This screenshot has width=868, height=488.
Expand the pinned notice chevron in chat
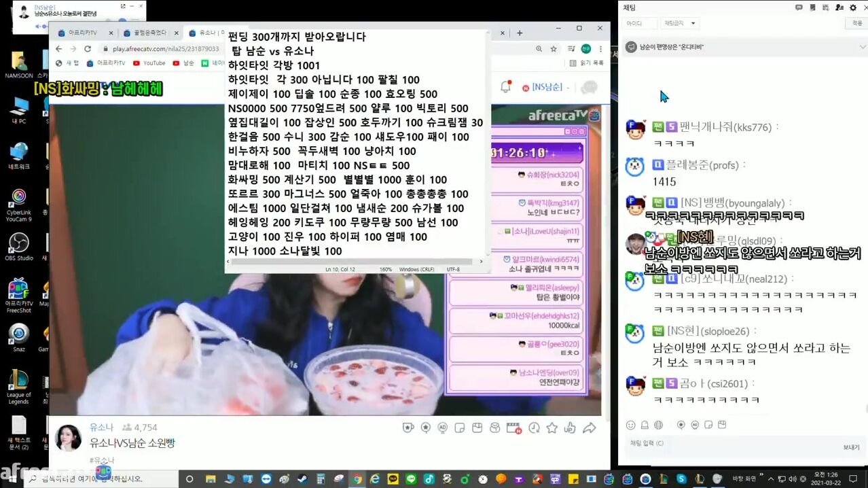[863, 47]
